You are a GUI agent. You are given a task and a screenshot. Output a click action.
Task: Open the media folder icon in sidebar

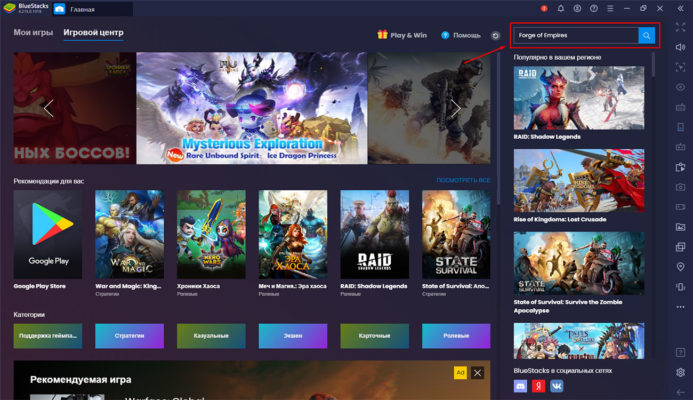pos(681,227)
